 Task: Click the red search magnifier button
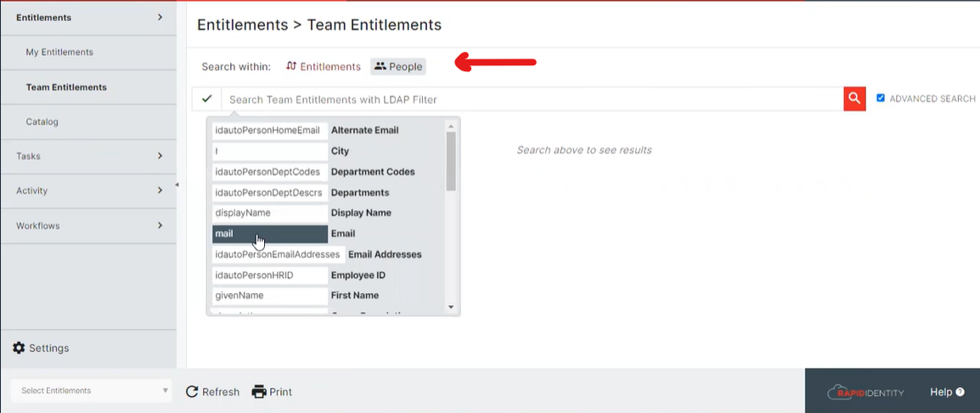tap(854, 99)
